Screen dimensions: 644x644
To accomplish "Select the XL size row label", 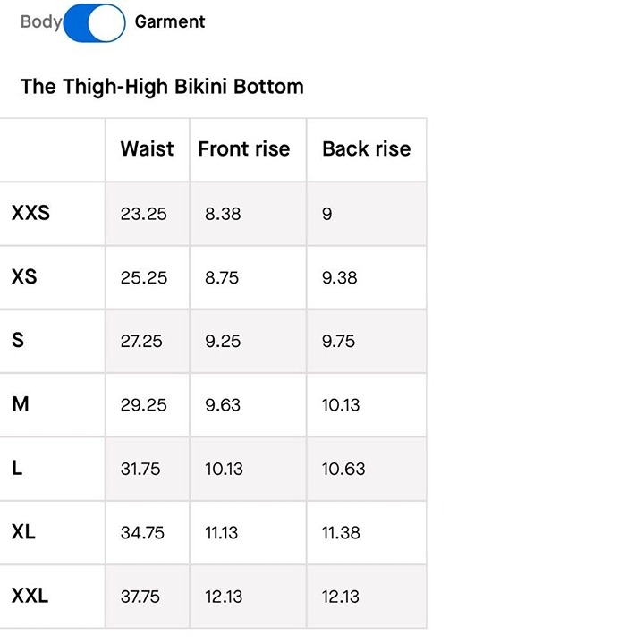I will pyautogui.click(x=23, y=532).
